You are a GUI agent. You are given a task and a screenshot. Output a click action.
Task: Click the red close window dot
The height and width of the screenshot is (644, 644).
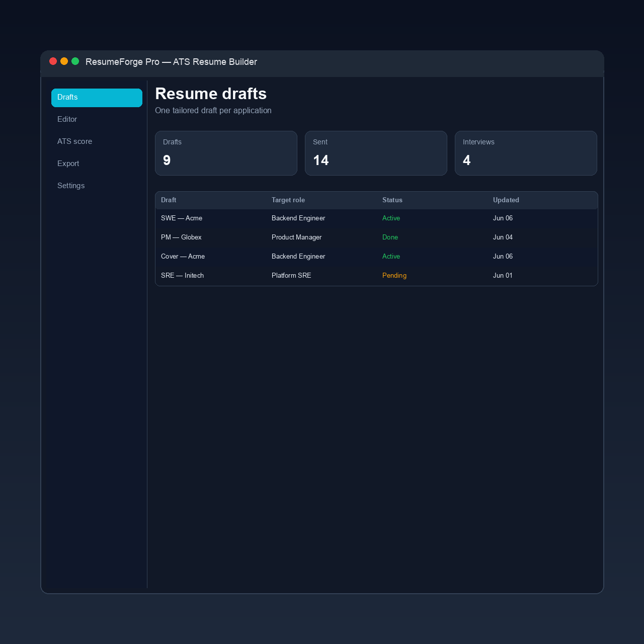point(53,61)
